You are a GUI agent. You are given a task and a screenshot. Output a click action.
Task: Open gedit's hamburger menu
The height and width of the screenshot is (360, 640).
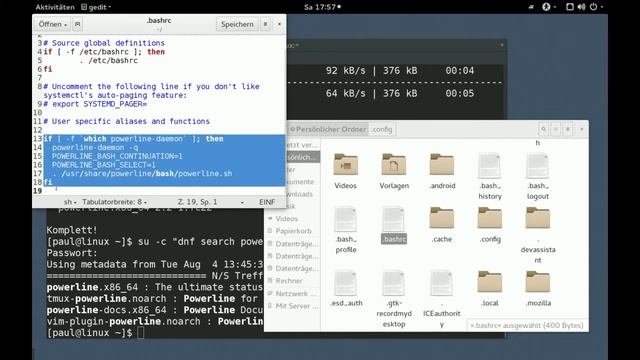click(265, 24)
